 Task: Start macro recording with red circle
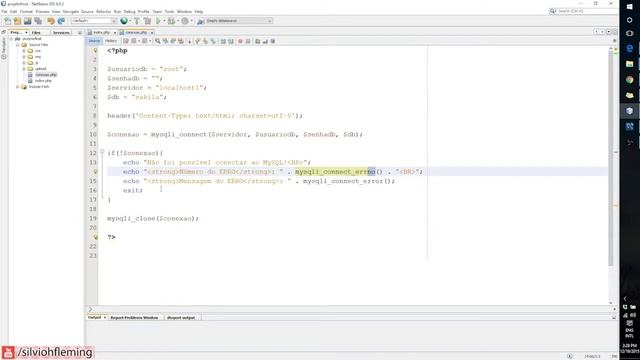(x=240, y=41)
